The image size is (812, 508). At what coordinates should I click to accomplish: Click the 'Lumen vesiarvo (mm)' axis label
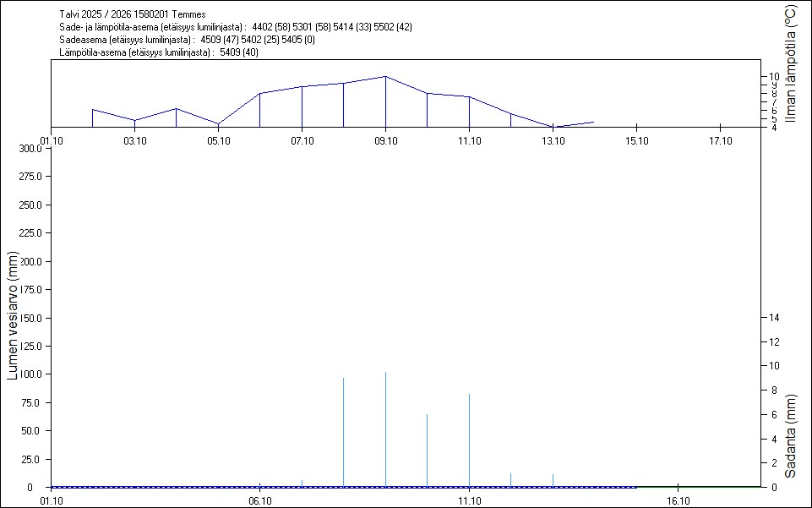pyautogui.click(x=13, y=314)
